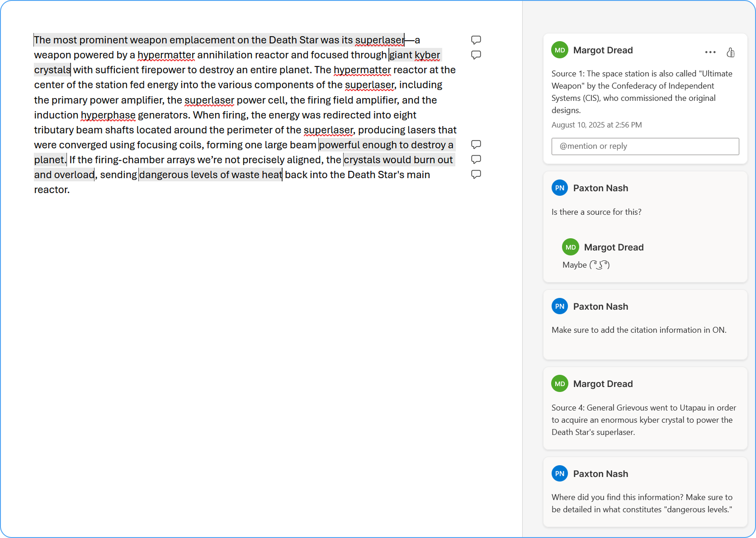Click 'Margot Dread' name on Source 4 comment
The height and width of the screenshot is (538, 756).
tap(603, 384)
